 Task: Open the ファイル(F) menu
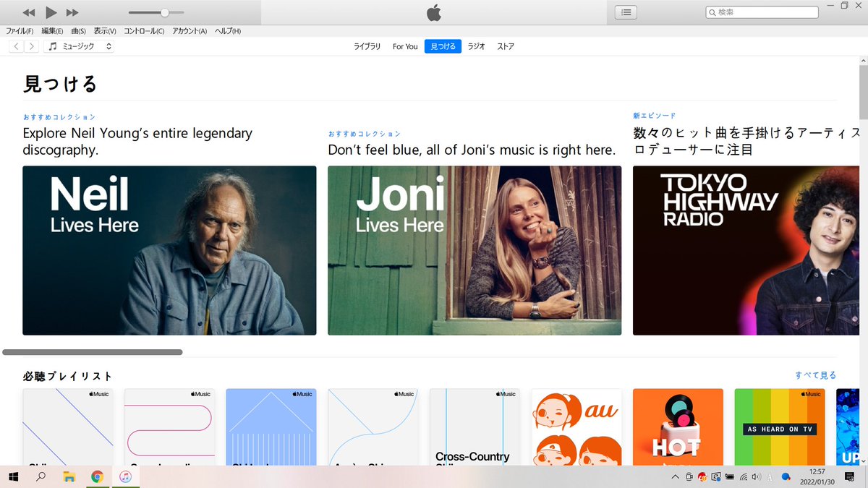click(20, 31)
